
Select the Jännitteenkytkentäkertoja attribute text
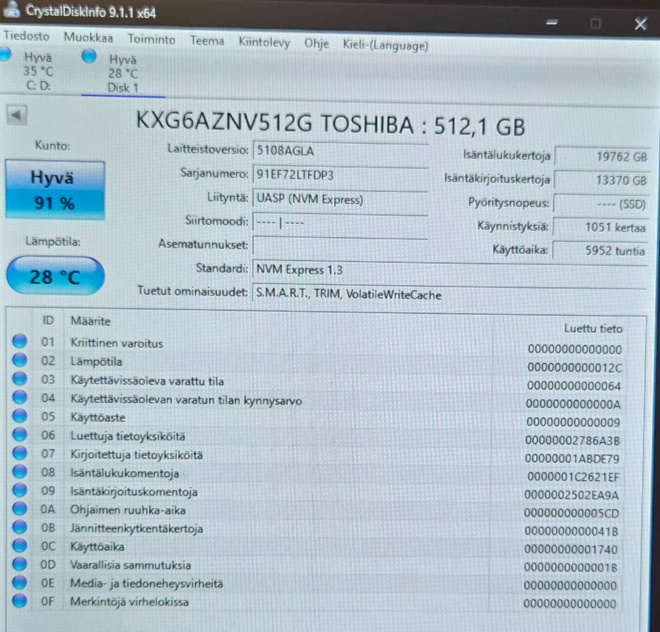tap(136, 529)
